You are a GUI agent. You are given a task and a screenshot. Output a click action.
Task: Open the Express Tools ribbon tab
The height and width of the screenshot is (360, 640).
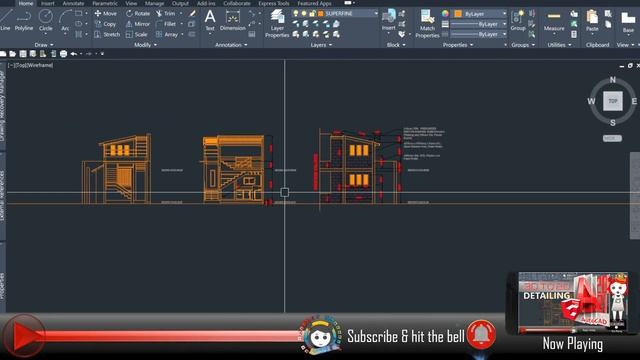click(273, 3)
